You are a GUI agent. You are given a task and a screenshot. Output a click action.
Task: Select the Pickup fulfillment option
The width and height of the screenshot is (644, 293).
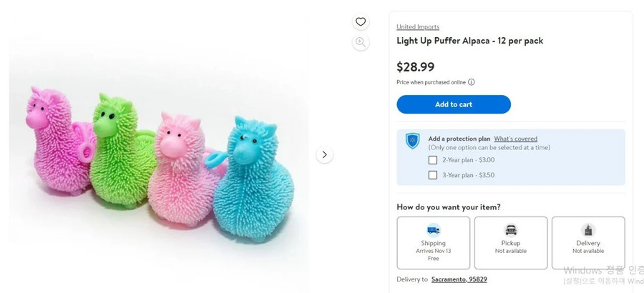[x=511, y=243]
